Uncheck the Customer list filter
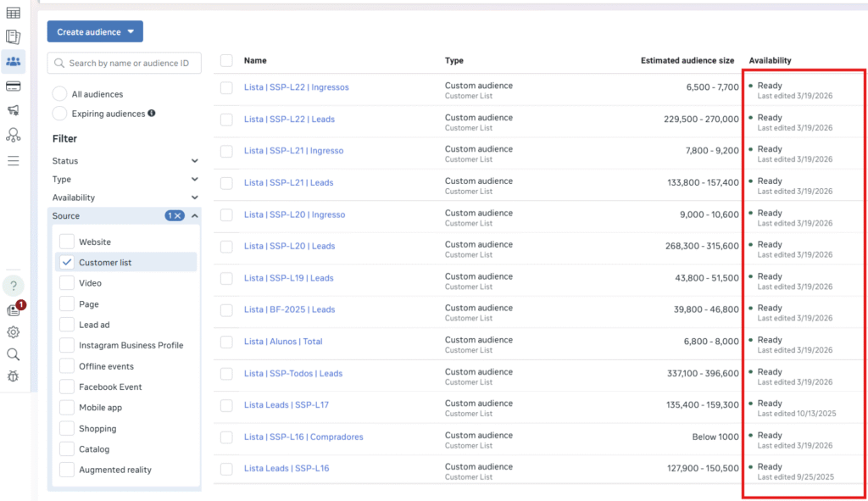The width and height of the screenshot is (868, 501). tap(66, 262)
